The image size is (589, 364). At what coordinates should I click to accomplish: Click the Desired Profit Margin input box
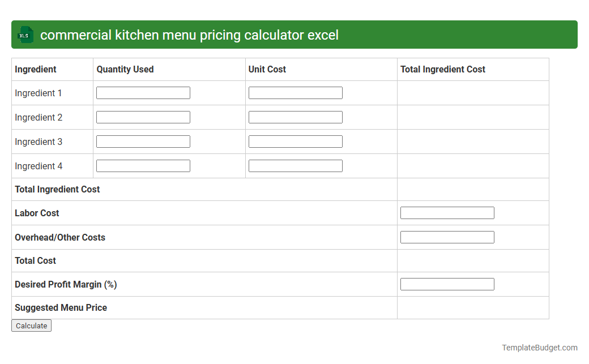[x=447, y=284]
